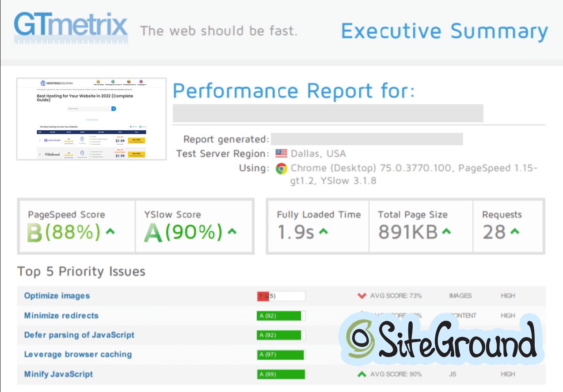563x392 pixels.
Task: Click the green arrow beside PageSpeed B(88%)
Action: (x=110, y=231)
